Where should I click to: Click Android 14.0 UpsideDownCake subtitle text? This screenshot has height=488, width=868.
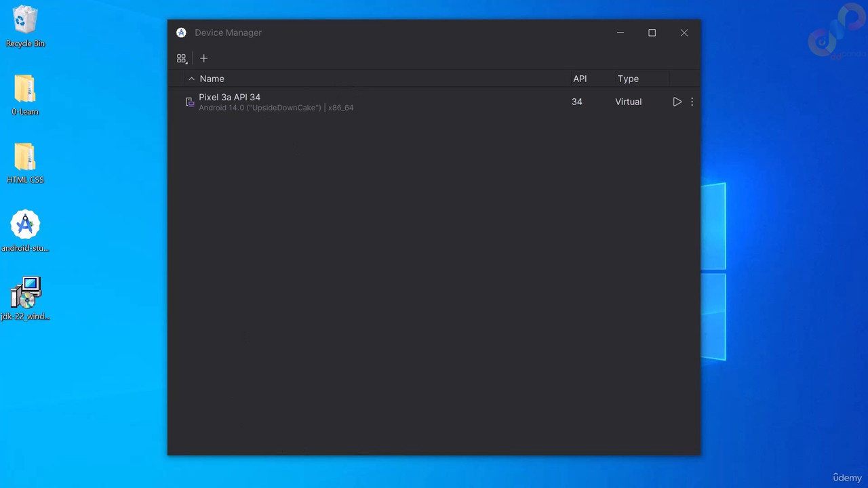point(276,108)
